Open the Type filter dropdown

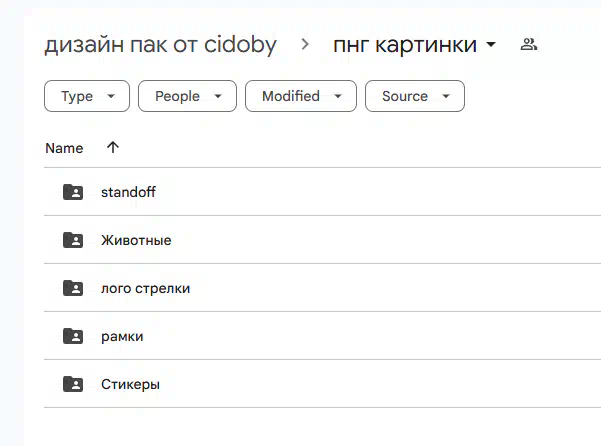[x=87, y=96]
